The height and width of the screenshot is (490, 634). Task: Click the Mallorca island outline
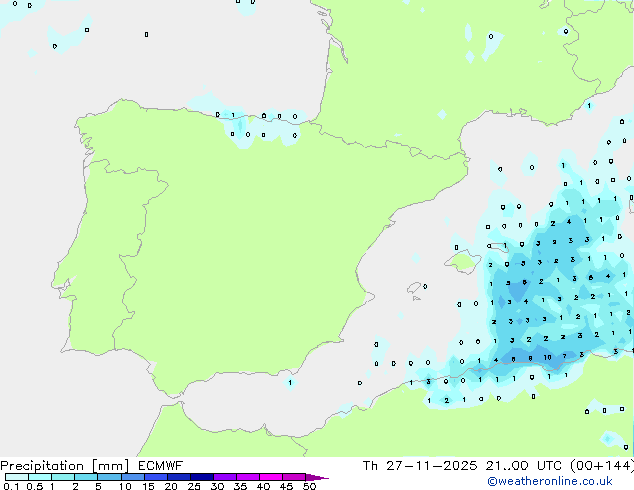click(x=463, y=262)
